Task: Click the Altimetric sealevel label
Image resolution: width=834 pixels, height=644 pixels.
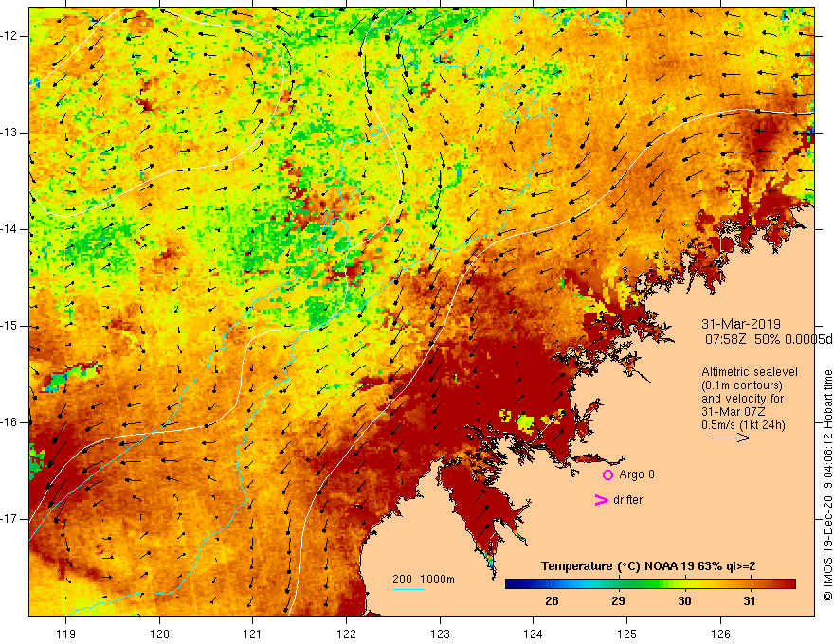Action: (750, 372)
